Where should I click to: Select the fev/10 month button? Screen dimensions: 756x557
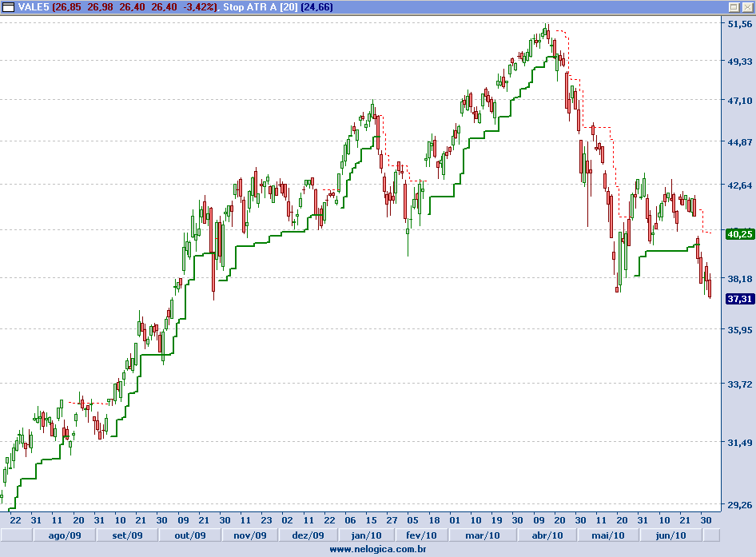(421, 535)
